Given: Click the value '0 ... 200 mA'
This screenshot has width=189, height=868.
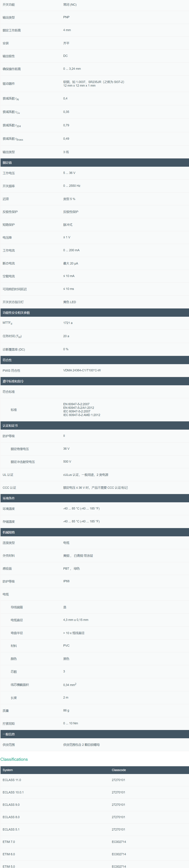Looking at the screenshot, I should click(x=71, y=250).
